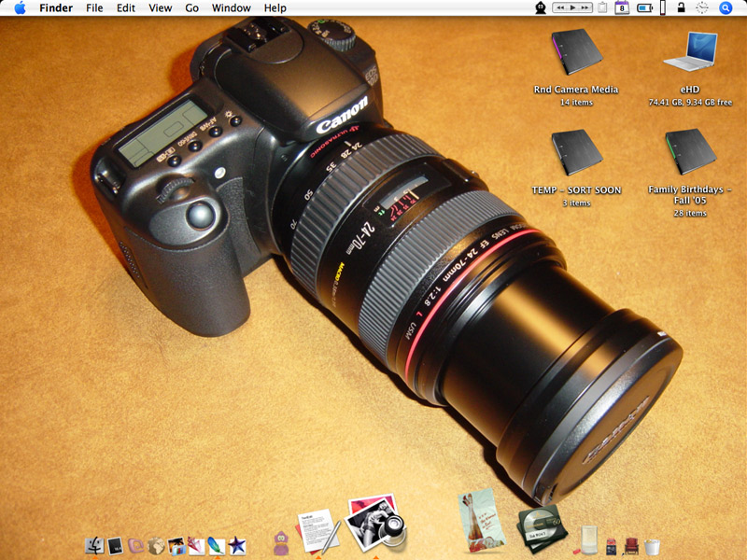Open the clipboard menu bar icon
The image size is (747, 560).
tap(602, 7)
